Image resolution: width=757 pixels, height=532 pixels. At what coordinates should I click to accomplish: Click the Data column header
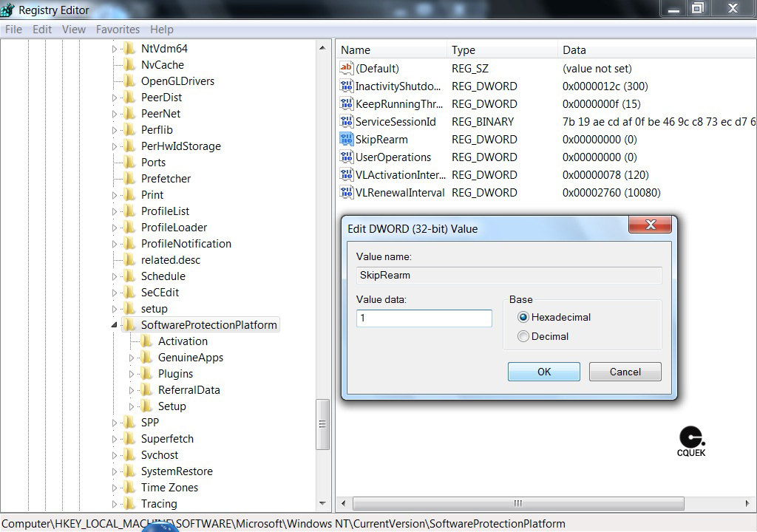(657, 50)
